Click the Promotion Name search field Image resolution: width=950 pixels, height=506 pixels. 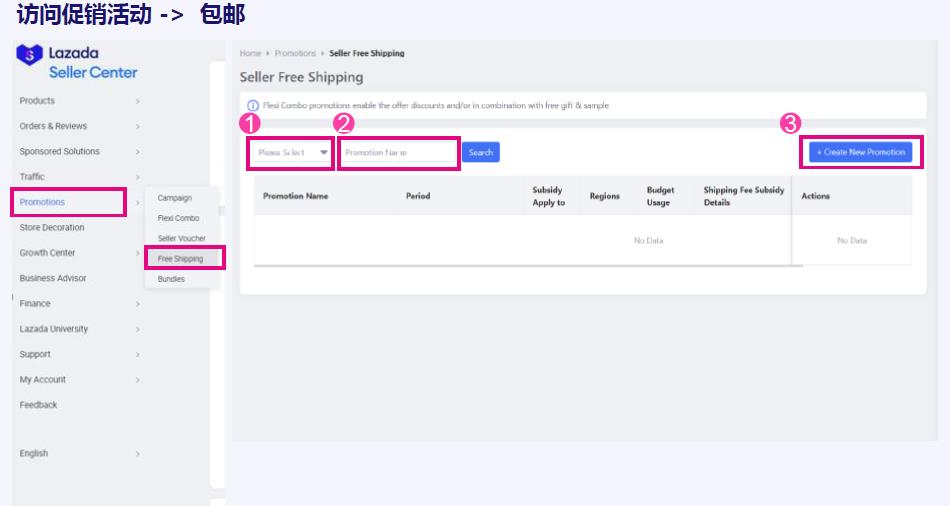point(398,153)
